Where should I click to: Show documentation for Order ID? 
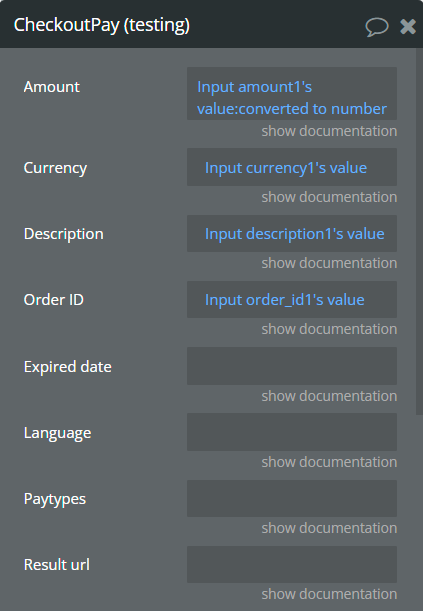329,329
